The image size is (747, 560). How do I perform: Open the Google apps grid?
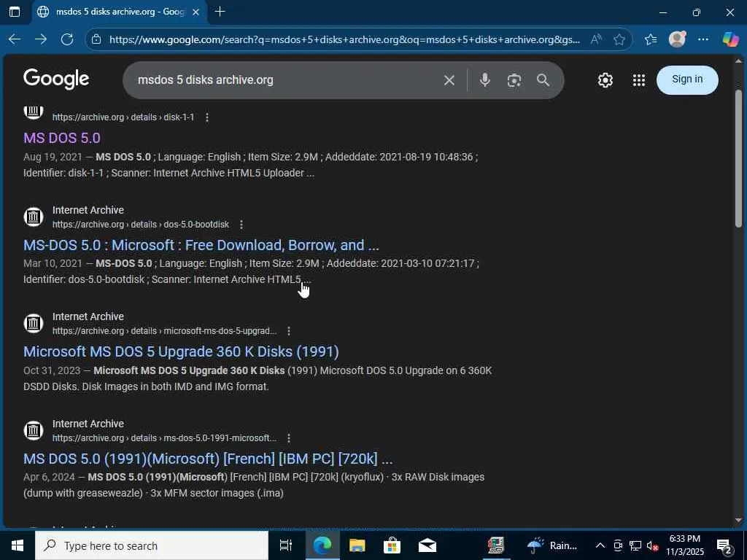[x=639, y=80]
